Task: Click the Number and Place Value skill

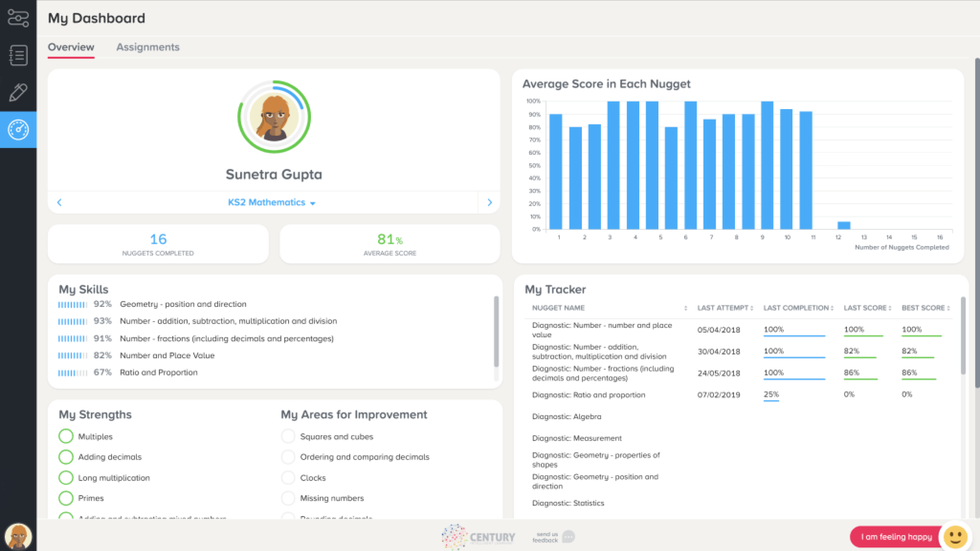Action: (167, 356)
